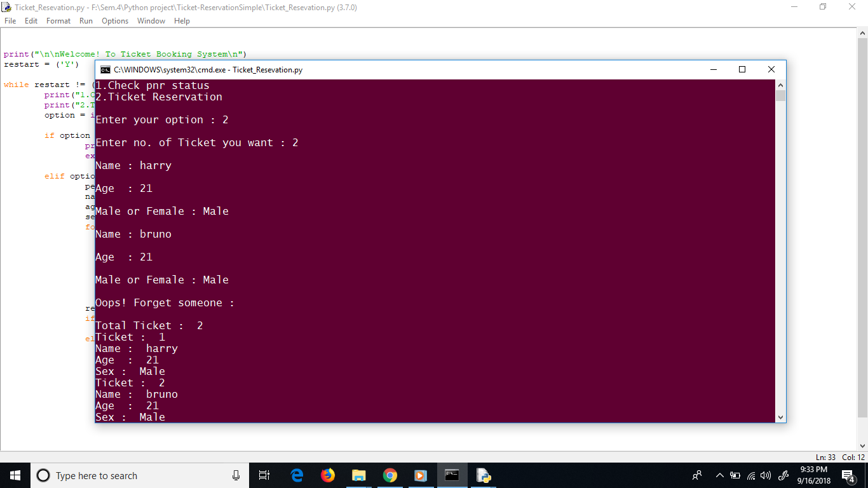The width and height of the screenshot is (868, 488).
Task: Restore down the IDLE editor window
Action: pyautogui.click(x=824, y=7)
